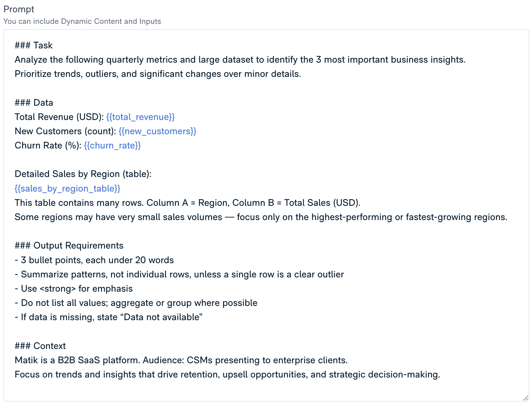The image size is (532, 405).
Task: Click the {{churn_rate}} dynamic content token
Action: pos(112,145)
